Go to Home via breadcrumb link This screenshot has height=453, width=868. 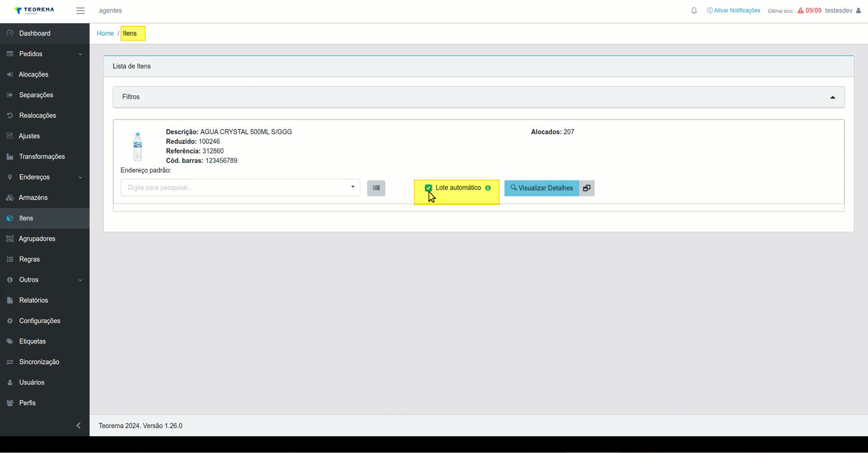click(x=105, y=33)
